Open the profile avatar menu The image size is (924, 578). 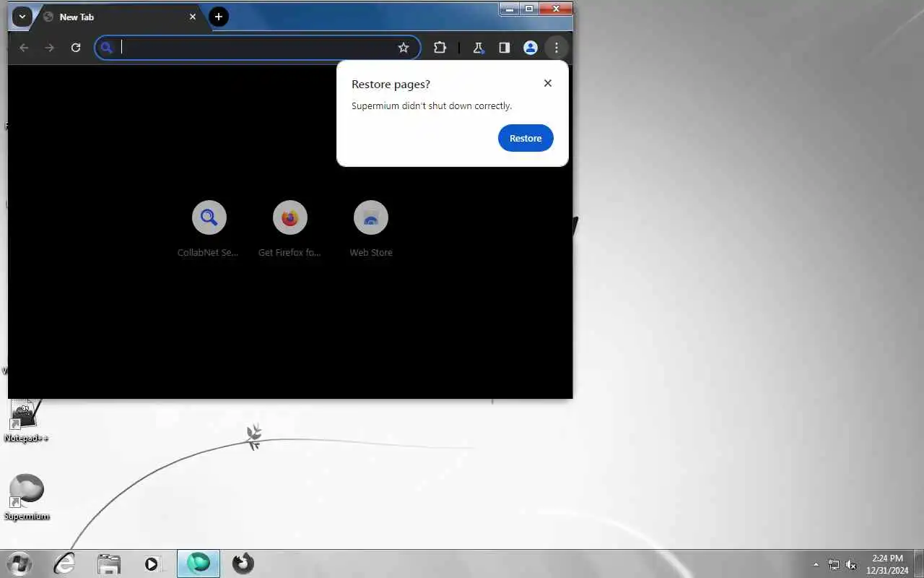pyautogui.click(x=531, y=48)
